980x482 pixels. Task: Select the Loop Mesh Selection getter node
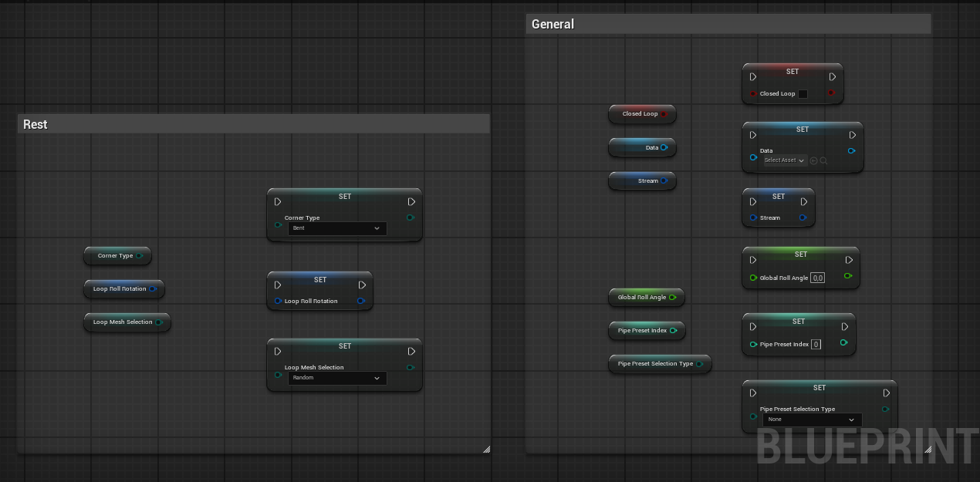123,322
